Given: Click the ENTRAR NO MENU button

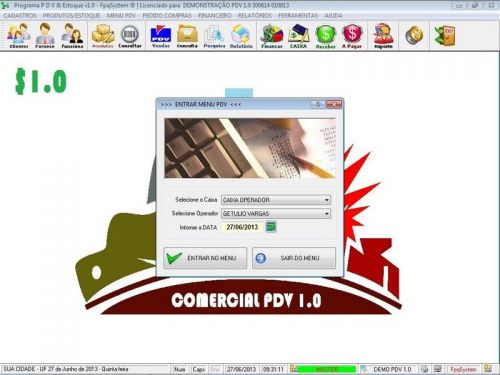Looking at the screenshot, I should [205, 258].
